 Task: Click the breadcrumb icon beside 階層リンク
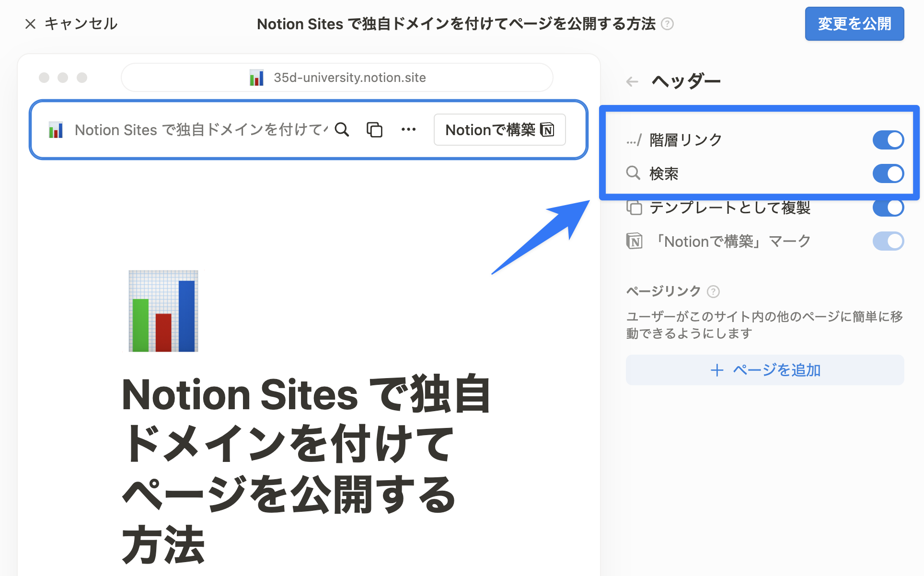pos(634,140)
